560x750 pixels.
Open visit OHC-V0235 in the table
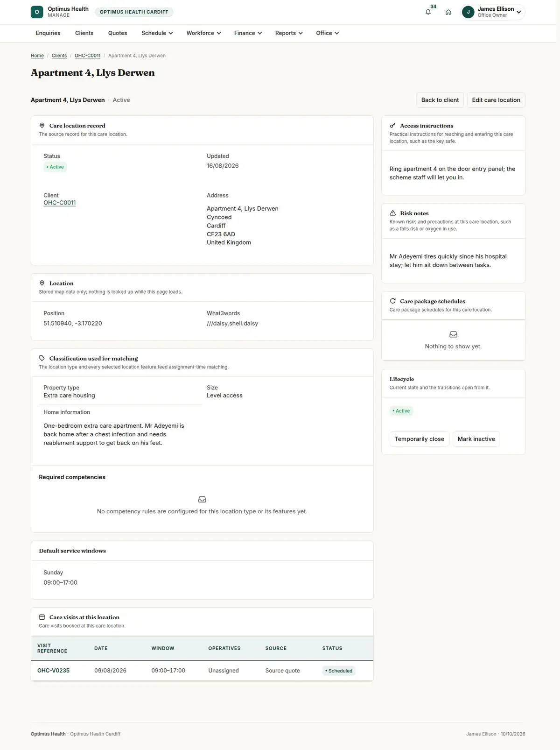(53, 671)
